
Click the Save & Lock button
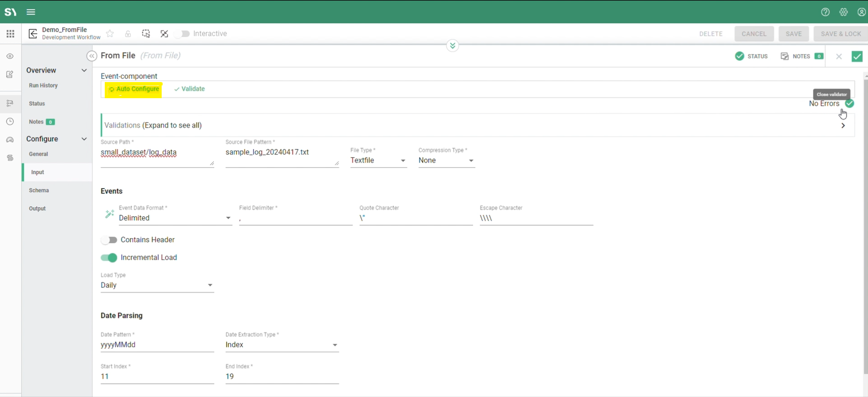[x=841, y=34]
